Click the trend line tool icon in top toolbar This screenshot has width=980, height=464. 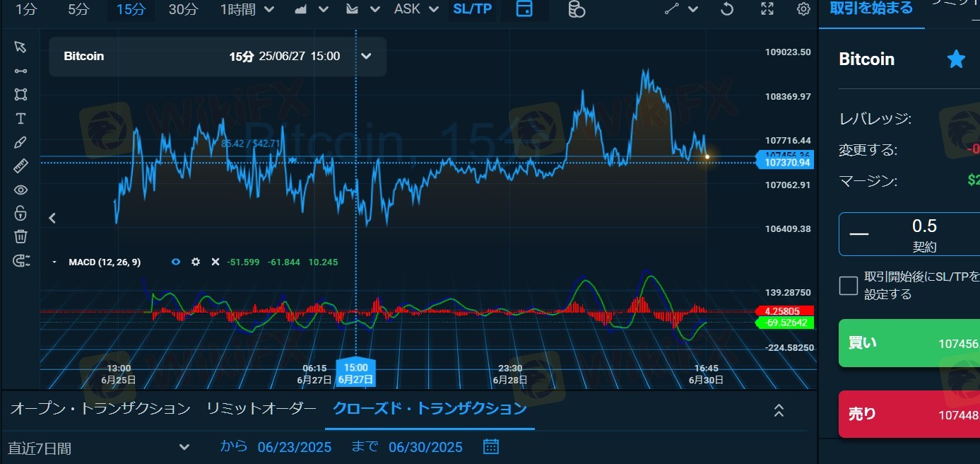coord(672,9)
